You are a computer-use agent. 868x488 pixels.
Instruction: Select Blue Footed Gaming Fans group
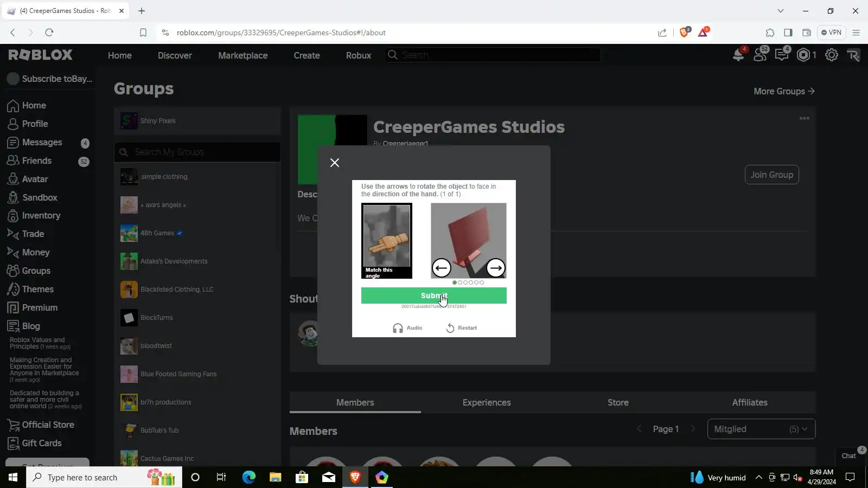(x=197, y=374)
